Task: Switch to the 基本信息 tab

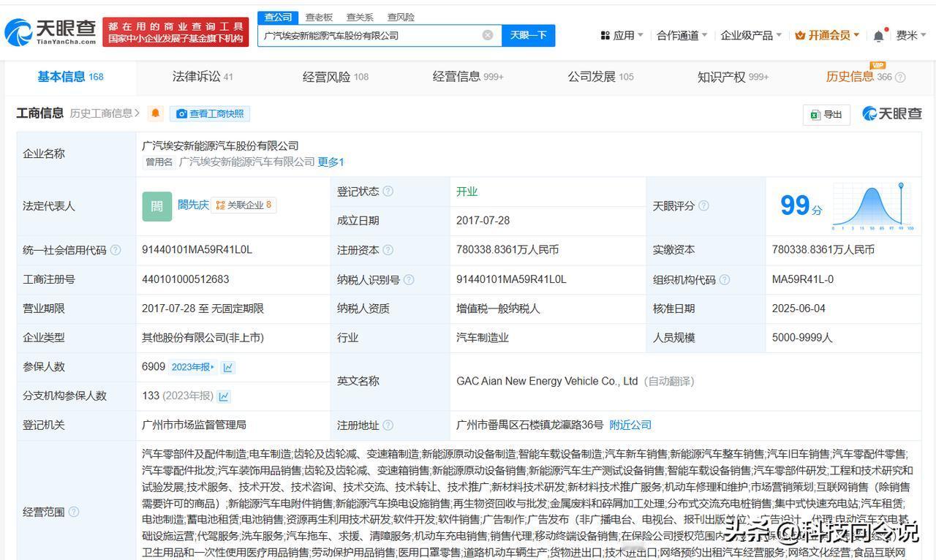Action: (70, 77)
